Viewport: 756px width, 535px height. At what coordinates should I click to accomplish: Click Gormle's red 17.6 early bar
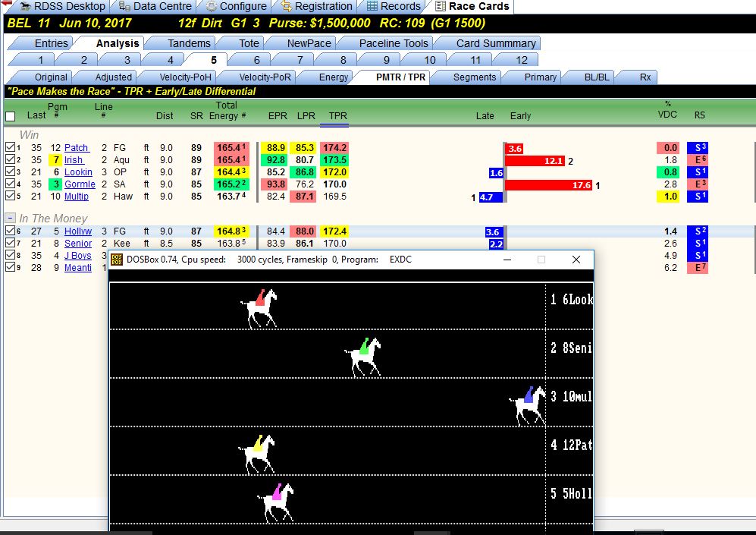(549, 184)
